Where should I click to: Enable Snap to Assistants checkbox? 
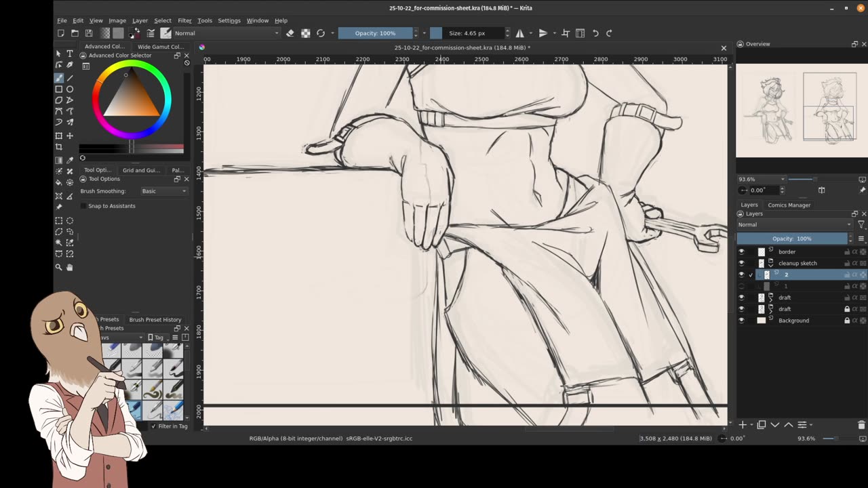pos(83,206)
